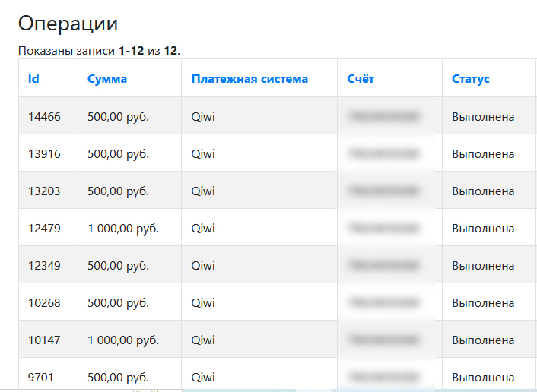The height and width of the screenshot is (392, 537).
Task: Select Id 12349 cell
Action: tap(44, 266)
